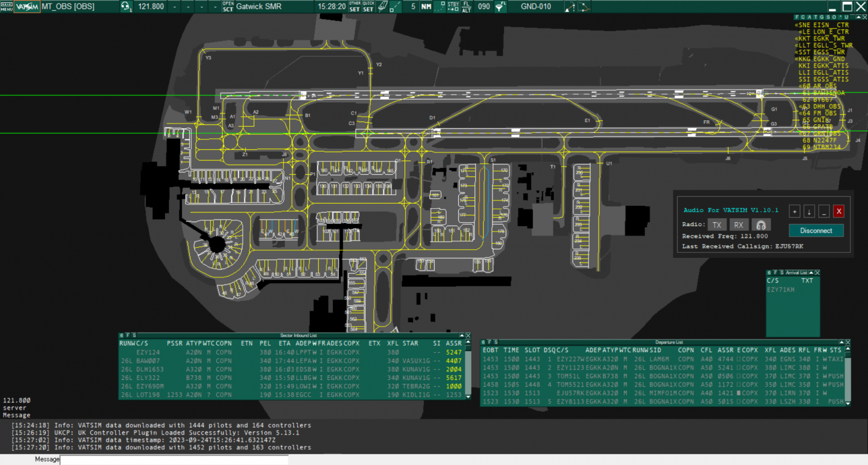
Task: Collapse the Departure List panel
Action: 842,342
